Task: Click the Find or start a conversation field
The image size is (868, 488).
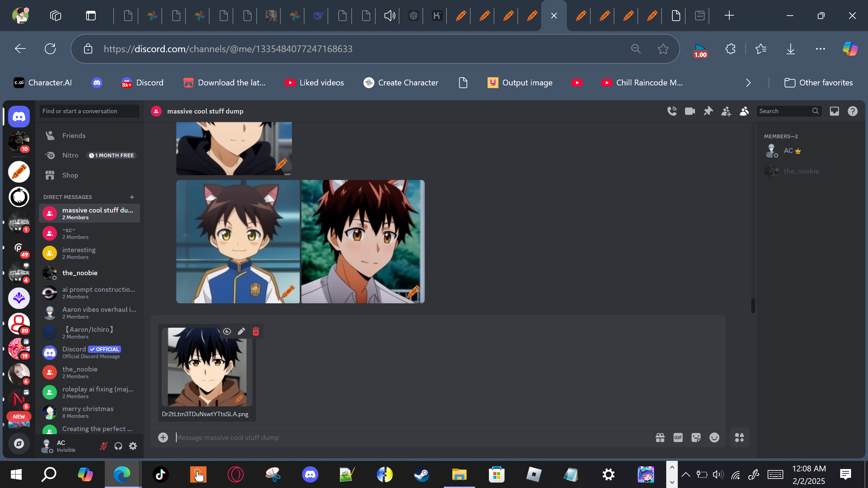Action: coord(90,111)
